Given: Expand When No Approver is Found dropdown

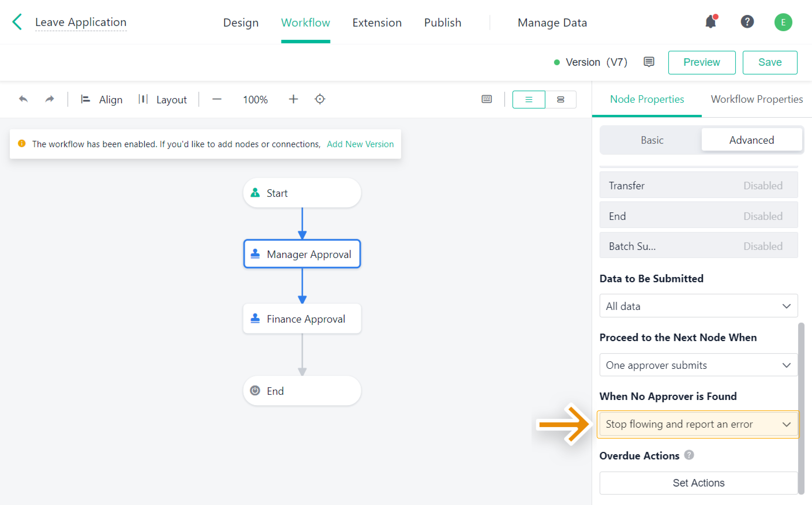Looking at the screenshot, I should coord(698,424).
